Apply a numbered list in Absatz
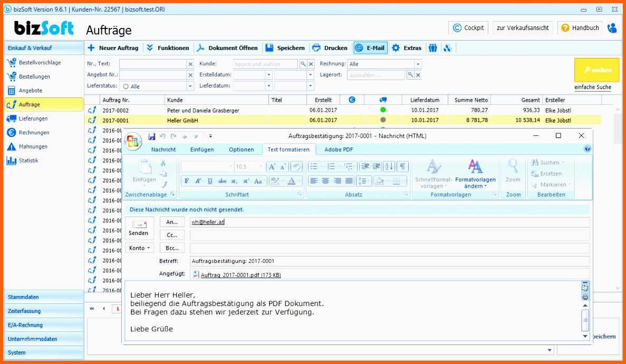This screenshot has width=626, height=364. pyautogui.click(x=332, y=166)
